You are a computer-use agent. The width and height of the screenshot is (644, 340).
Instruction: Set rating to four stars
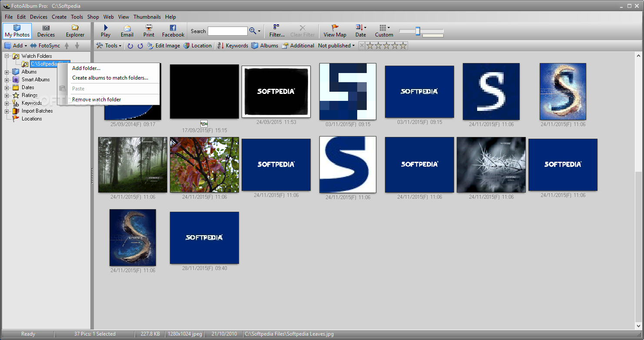pyautogui.click(x=395, y=46)
